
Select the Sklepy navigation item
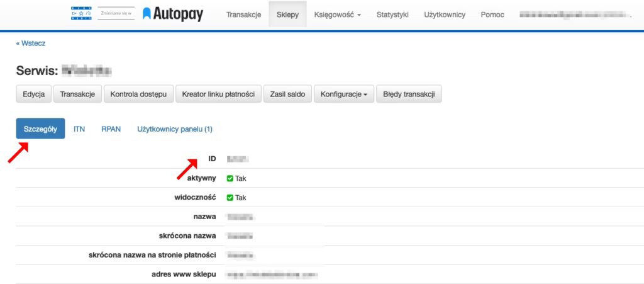coord(287,14)
